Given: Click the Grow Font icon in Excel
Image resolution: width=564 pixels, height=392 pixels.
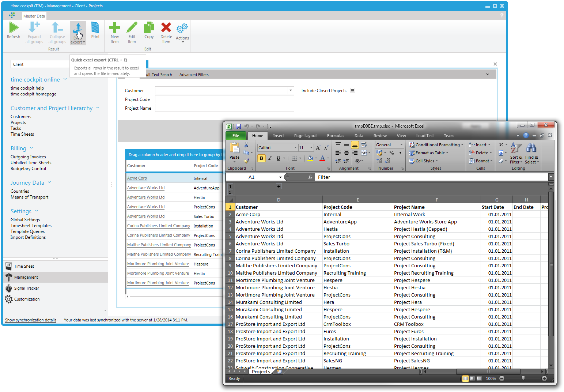Looking at the screenshot, I should (318, 148).
